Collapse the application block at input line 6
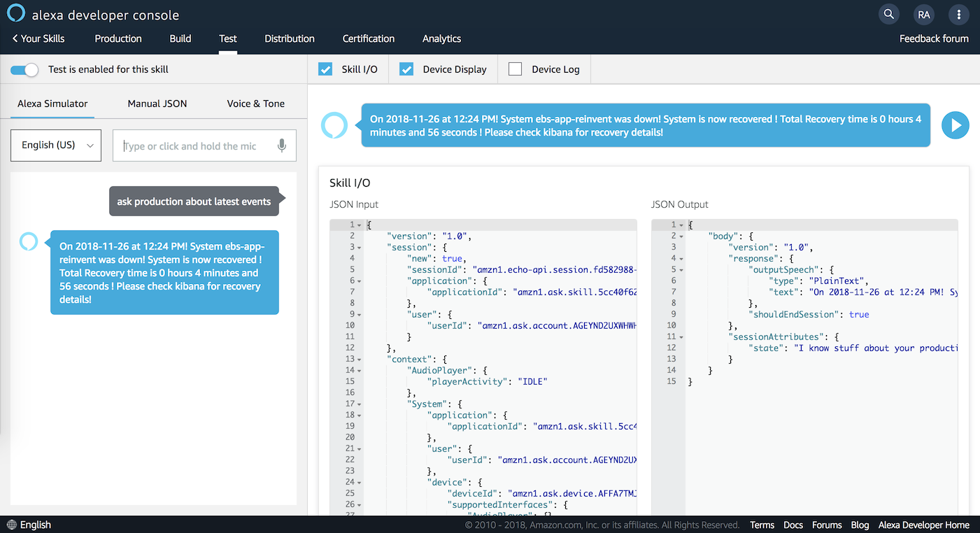 (360, 281)
